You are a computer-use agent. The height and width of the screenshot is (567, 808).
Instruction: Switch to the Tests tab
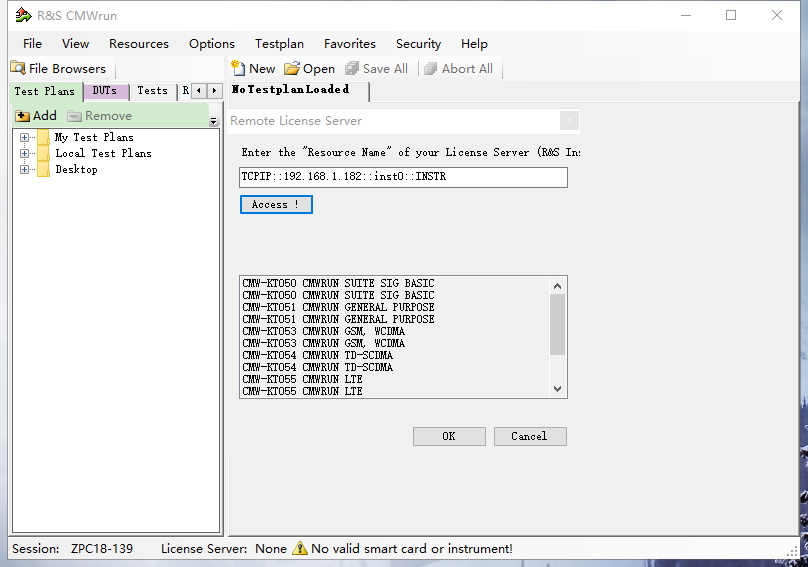click(x=153, y=91)
